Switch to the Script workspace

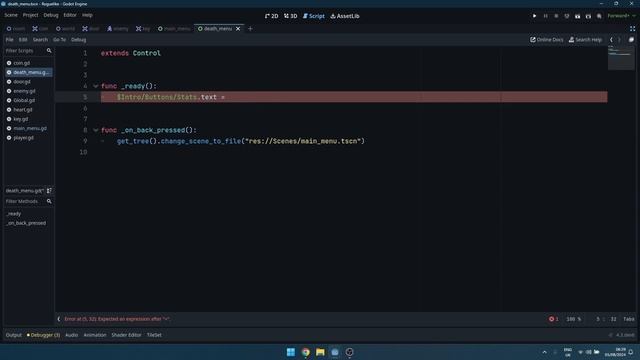313,16
